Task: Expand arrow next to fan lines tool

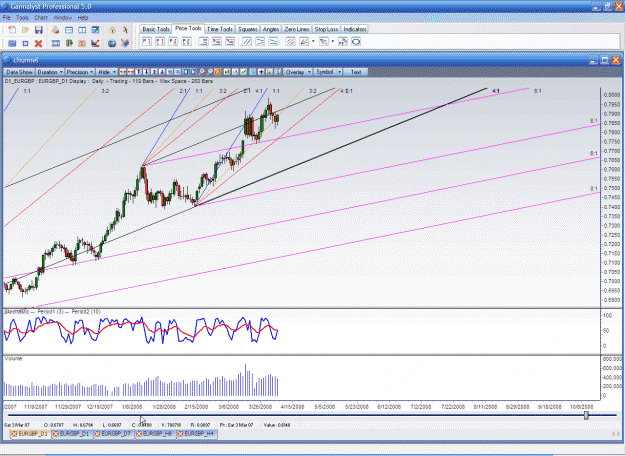Action: tap(313, 41)
